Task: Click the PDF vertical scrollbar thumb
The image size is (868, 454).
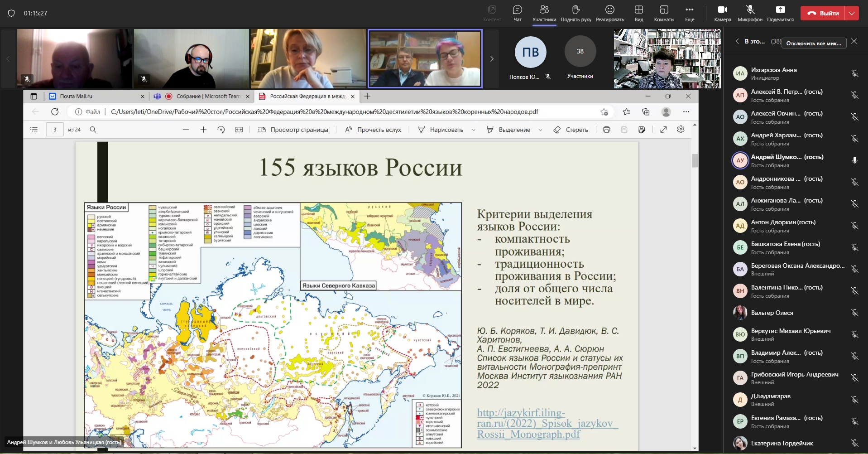Action: coord(695,161)
